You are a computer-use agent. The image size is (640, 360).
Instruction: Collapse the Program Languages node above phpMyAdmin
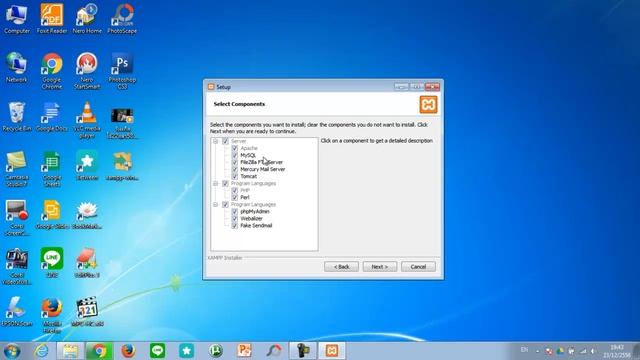click(x=216, y=204)
